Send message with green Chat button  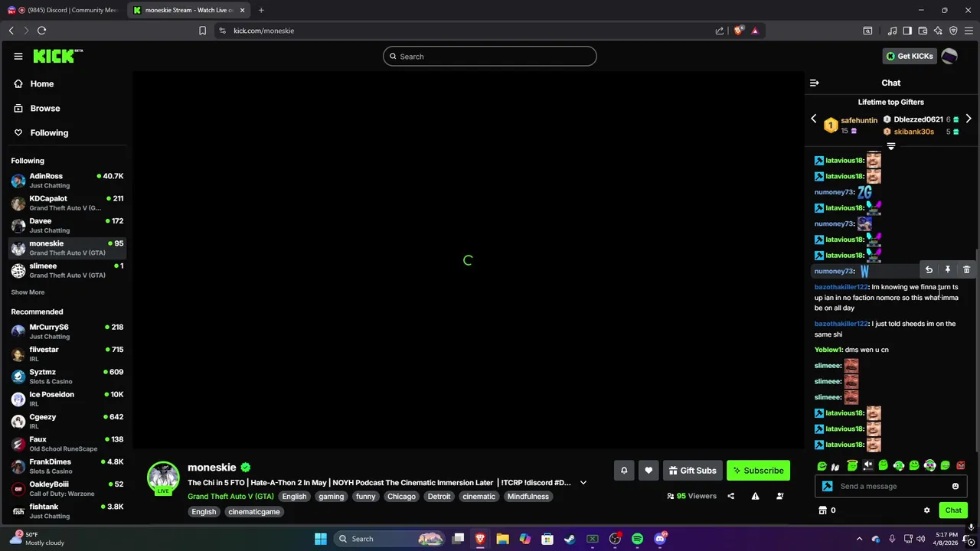point(953,510)
